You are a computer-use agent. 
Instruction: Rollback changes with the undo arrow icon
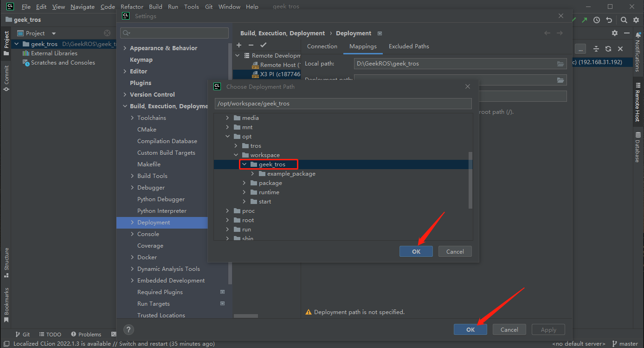pyautogui.click(x=609, y=20)
